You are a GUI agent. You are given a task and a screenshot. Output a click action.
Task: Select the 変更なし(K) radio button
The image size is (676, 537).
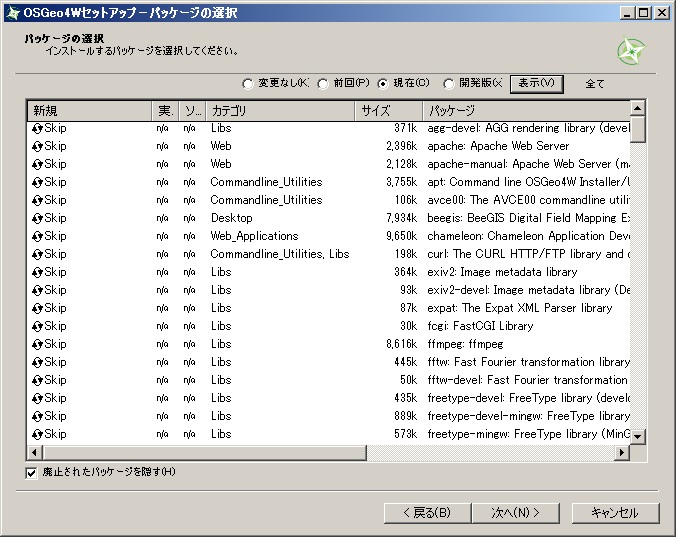[x=248, y=84]
